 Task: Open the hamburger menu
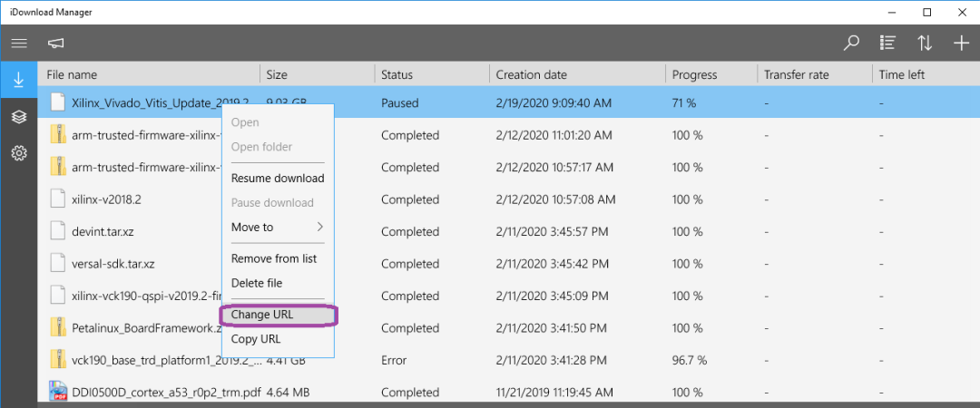19,44
